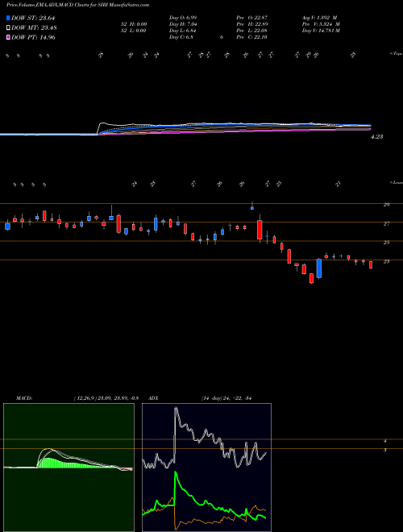
Task: Click the price axis label 25
Action: 386,243
